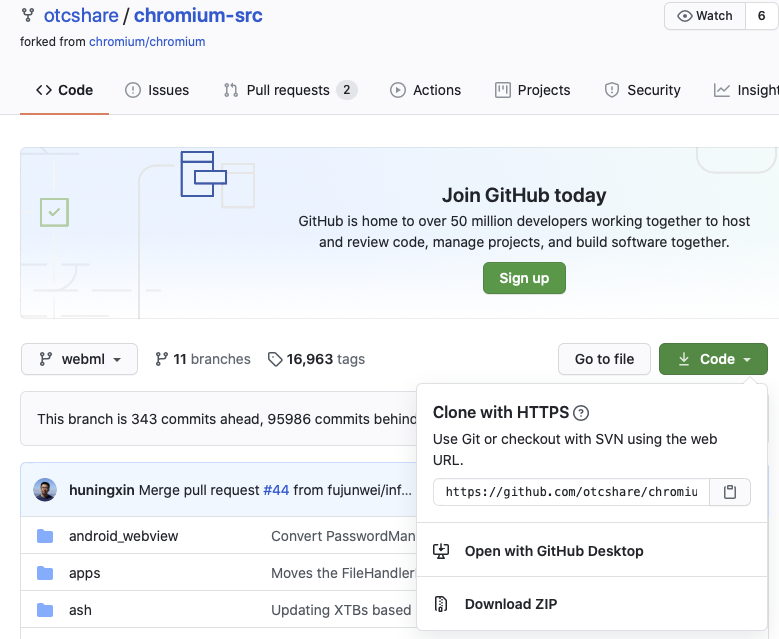The height and width of the screenshot is (639, 779).
Task: Watch the chromium-src repository
Action: point(705,16)
